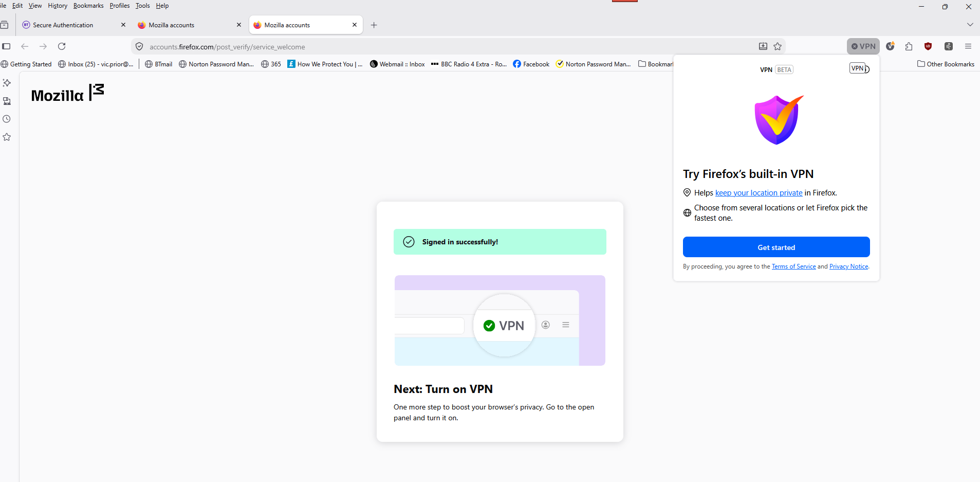Click the 'Try Firefox's built-in VPN' heading
Screen dimensions: 980x482
pyautogui.click(x=748, y=174)
